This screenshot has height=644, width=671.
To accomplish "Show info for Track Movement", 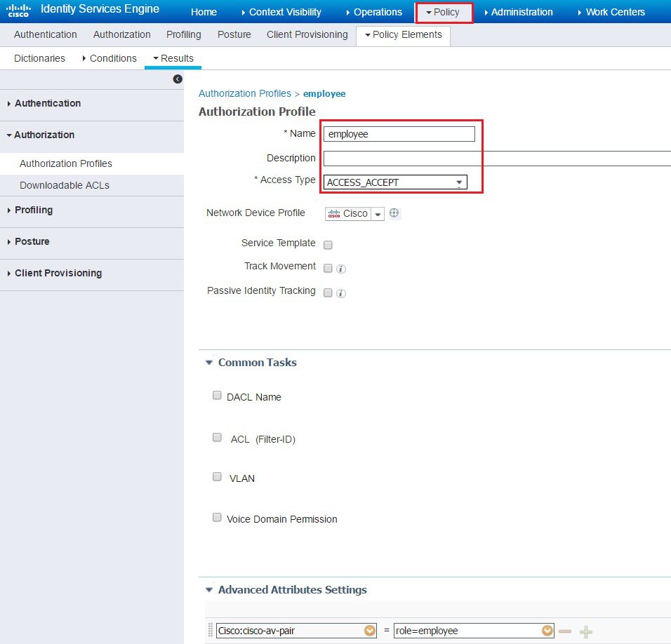I will (341, 269).
